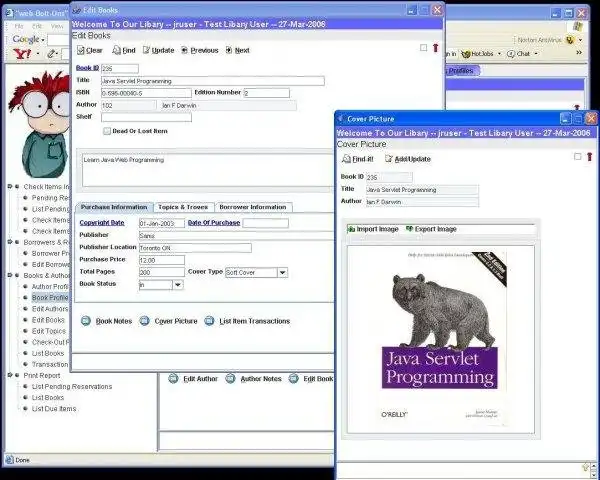
Task: Collapse the Check Items In tree node
Action: pyautogui.click(x=10, y=186)
